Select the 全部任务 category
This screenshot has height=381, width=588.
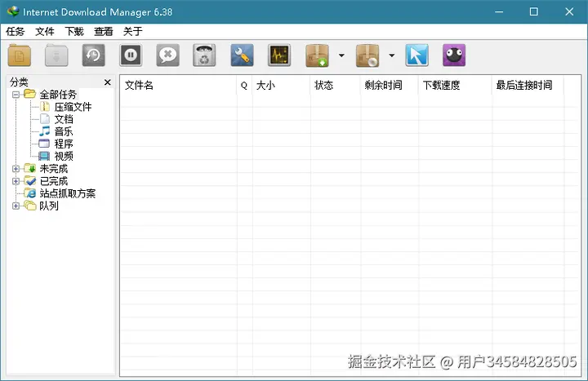(x=58, y=95)
